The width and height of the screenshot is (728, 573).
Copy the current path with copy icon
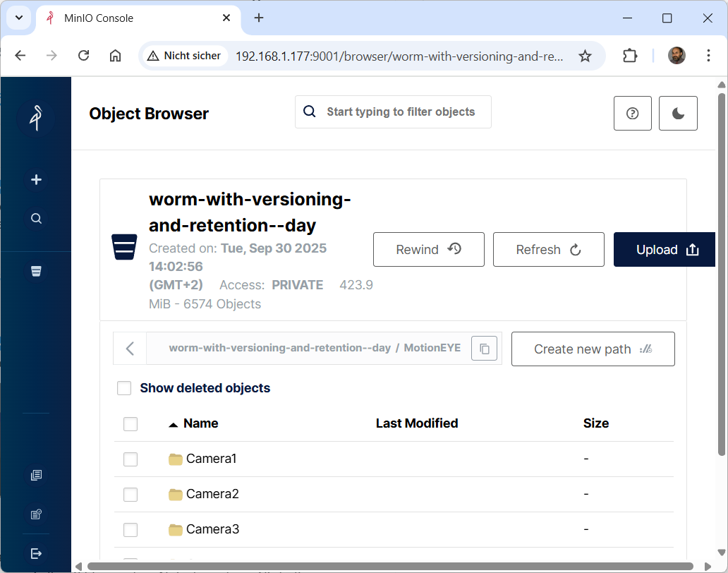[484, 349]
